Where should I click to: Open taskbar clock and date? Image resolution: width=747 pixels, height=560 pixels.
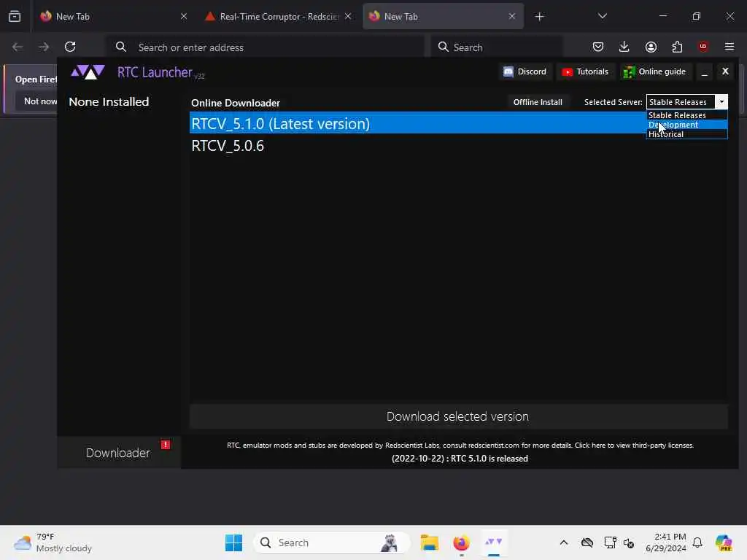666,542
